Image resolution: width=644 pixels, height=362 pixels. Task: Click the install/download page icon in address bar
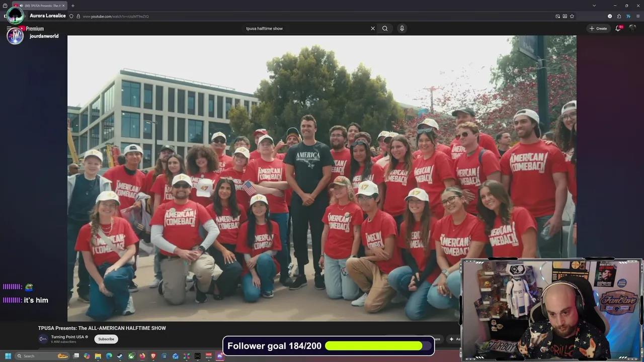click(x=565, y=16)
